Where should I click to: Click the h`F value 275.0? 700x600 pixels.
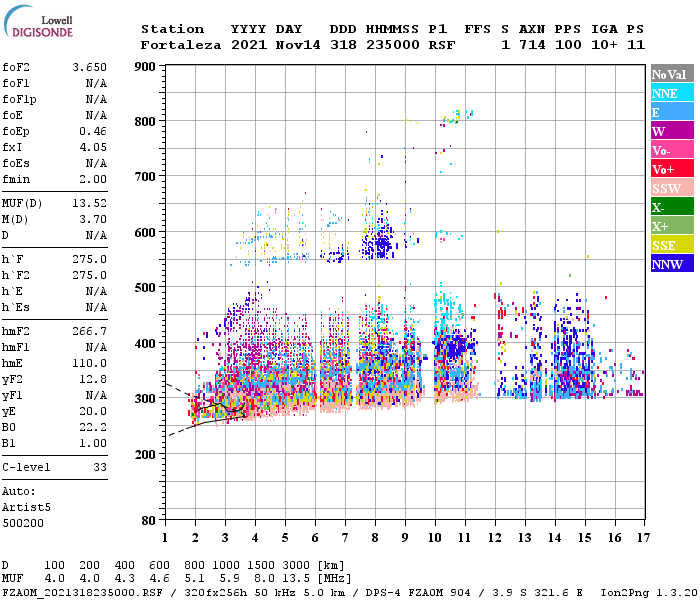(x=89, y=259)
